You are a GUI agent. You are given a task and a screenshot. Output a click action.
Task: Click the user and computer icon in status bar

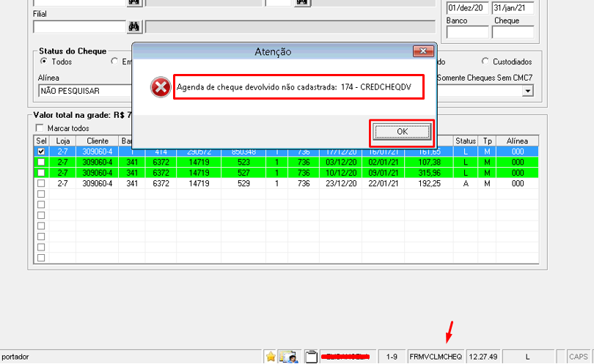click(x=289, y=357)
